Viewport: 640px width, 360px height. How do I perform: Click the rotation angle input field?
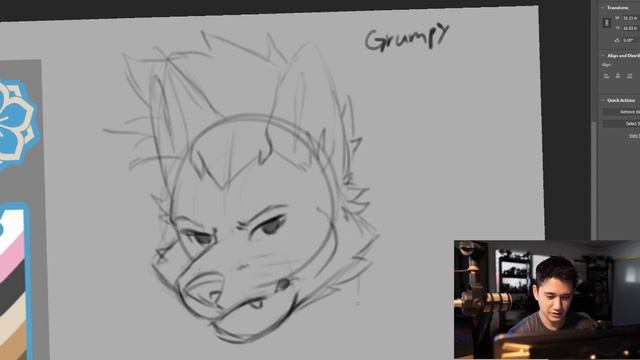click(631, 40)
